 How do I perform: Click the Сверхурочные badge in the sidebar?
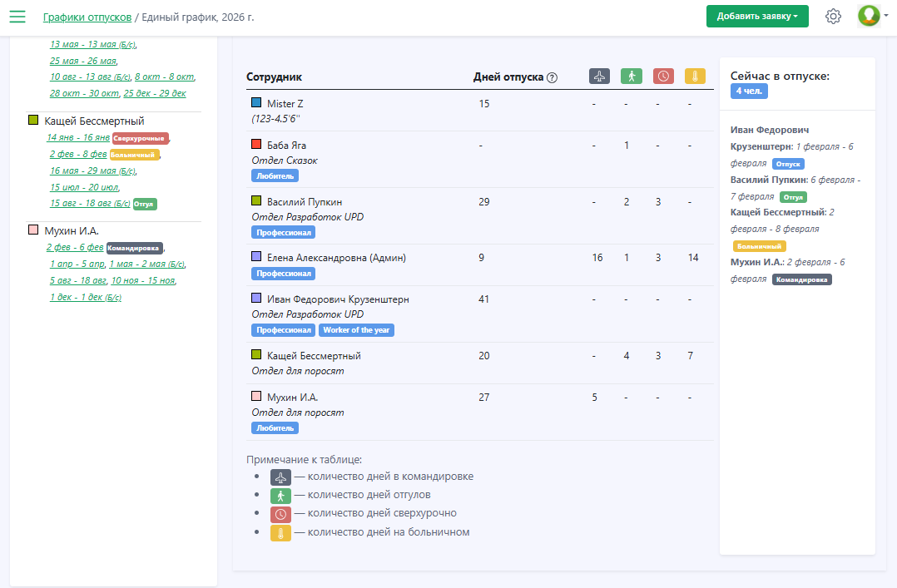140,138
